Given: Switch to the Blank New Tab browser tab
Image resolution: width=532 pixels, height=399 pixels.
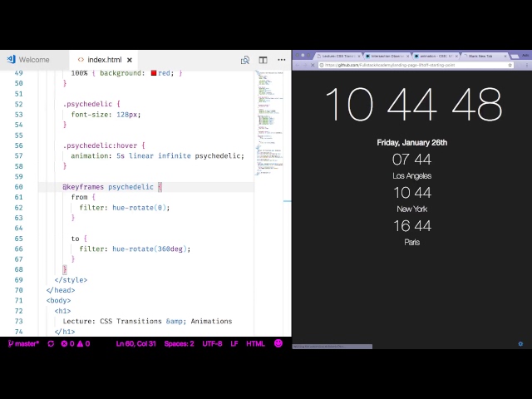Looking at the screenshot, I should pos(485,56).
